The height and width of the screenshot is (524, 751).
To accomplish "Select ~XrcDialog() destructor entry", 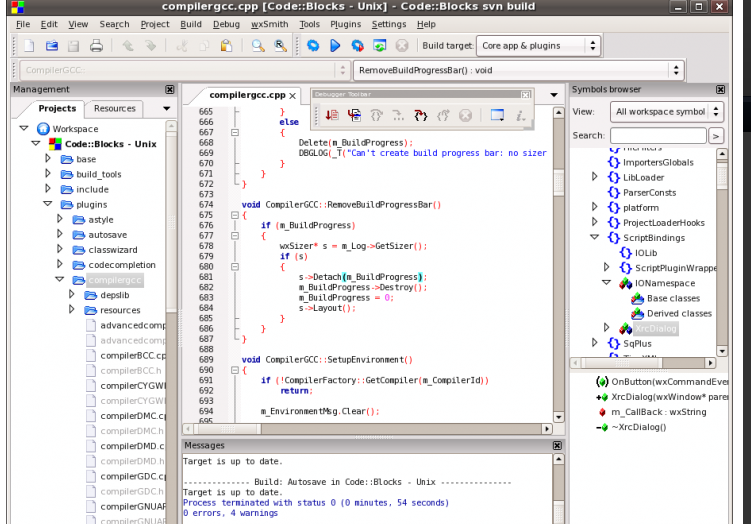I will click(638, 427).
